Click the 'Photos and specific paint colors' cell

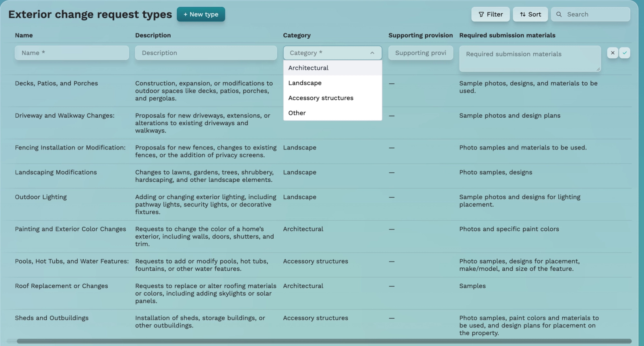(509, 229)
